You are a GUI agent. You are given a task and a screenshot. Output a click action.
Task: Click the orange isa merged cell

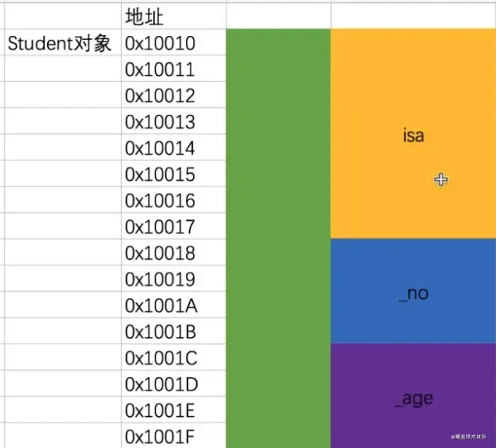point(413,134)
